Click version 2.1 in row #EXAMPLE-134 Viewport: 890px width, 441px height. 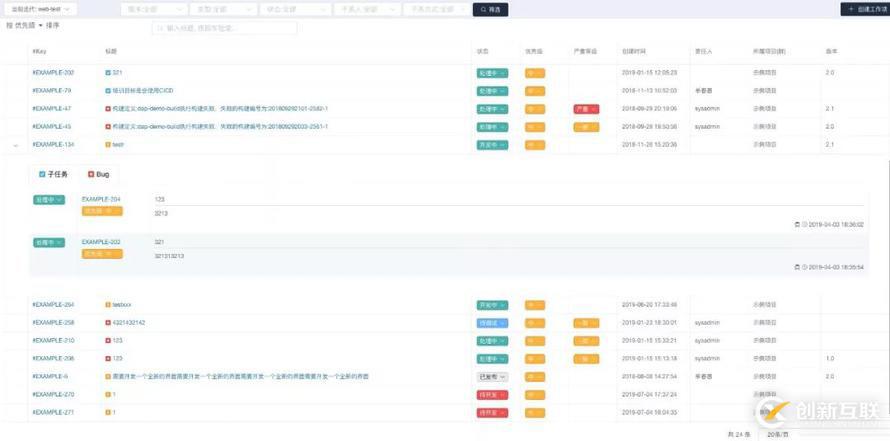[x=829, y=145]
